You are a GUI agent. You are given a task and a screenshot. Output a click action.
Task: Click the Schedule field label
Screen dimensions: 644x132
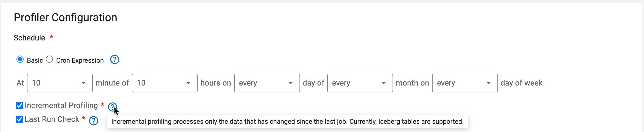click(x=29, y=38)
